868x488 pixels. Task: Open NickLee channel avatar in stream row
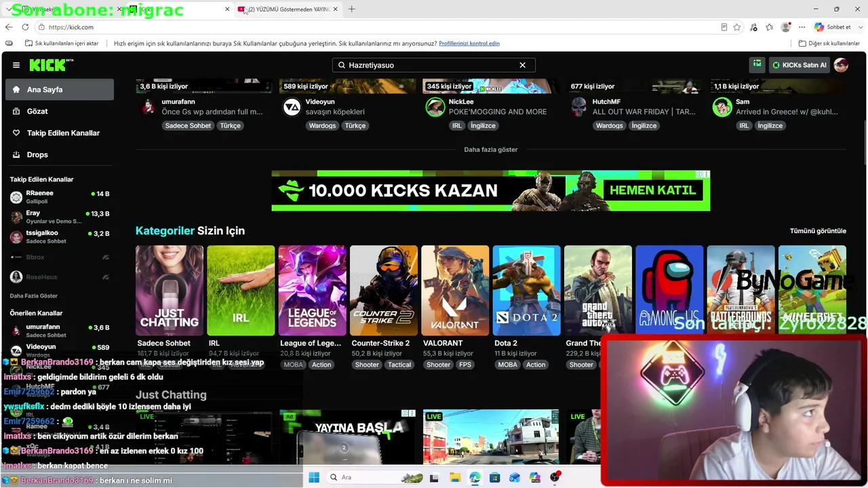tap(435, 107)
